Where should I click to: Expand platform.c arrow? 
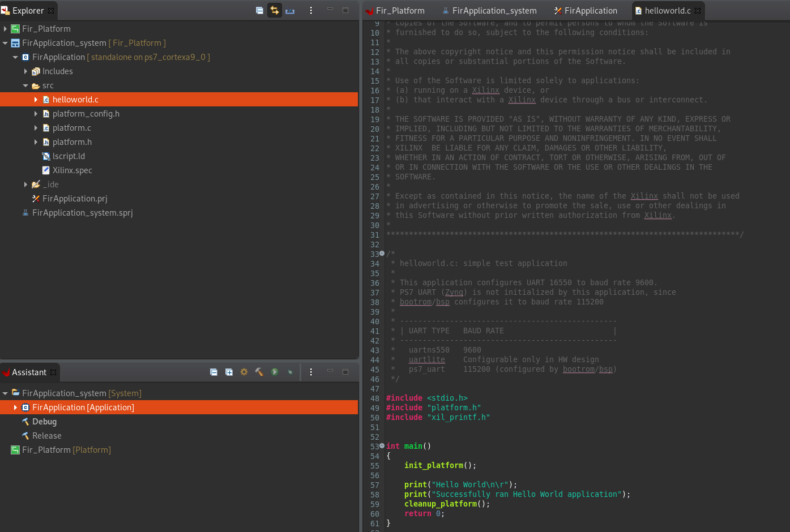point(36,128)
